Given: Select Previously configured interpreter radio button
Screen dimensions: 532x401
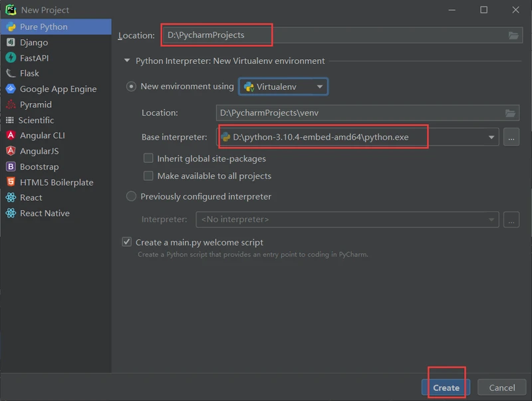Looking at the screenshot, I should coord(132,197).
